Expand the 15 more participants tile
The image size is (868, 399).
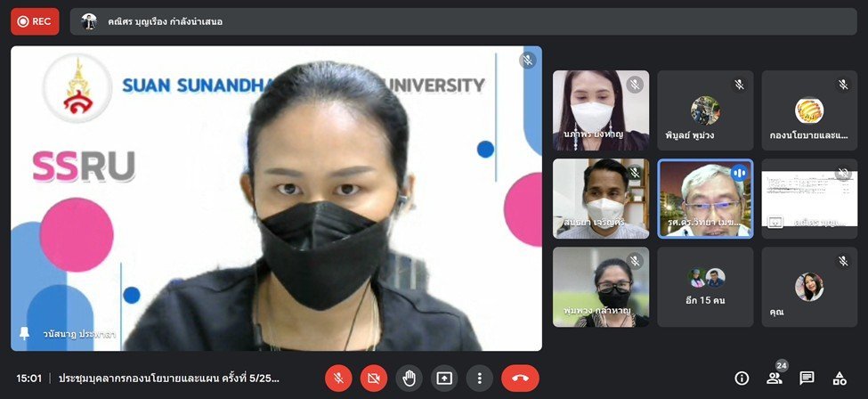(x=705, y=287)
